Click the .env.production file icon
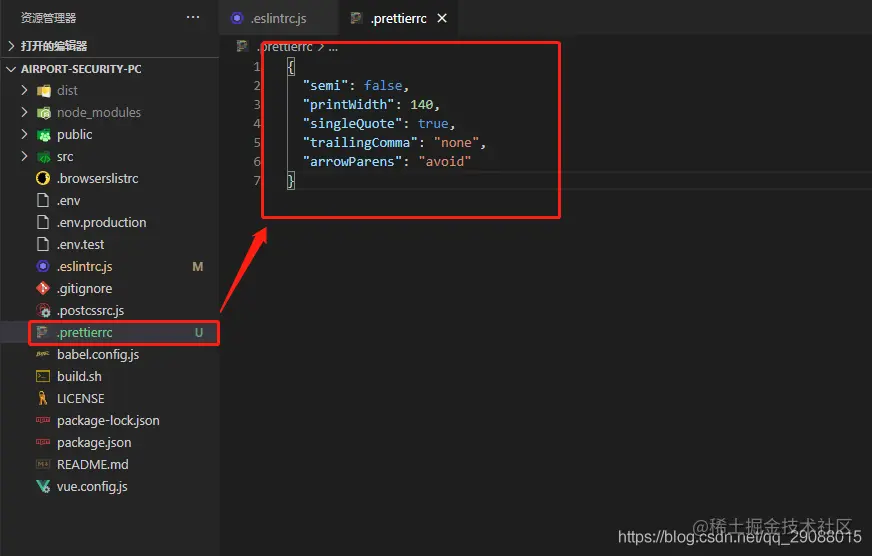The width and height of the screenshot is (872, 556). click(43, 222)
